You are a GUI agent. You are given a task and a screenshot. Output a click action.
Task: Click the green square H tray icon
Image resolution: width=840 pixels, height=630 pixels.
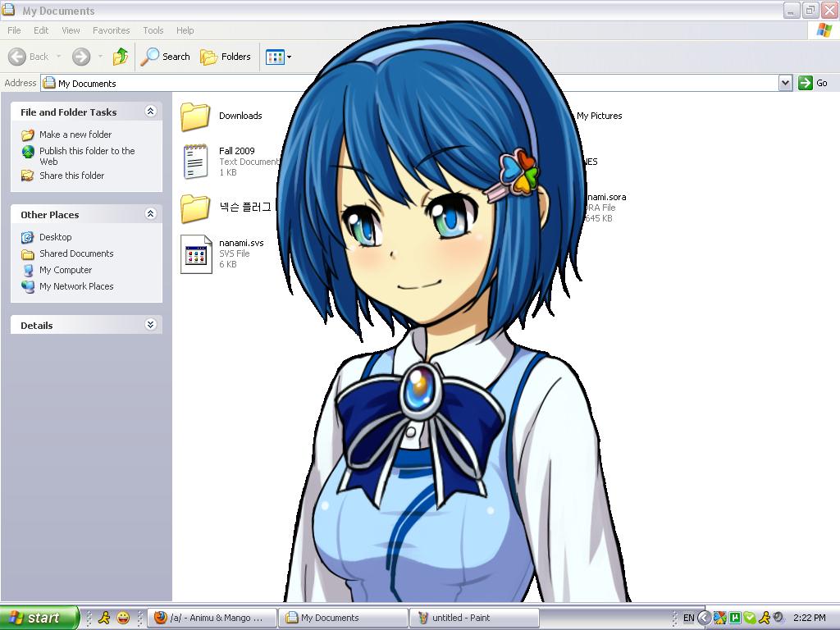point(735,618)
